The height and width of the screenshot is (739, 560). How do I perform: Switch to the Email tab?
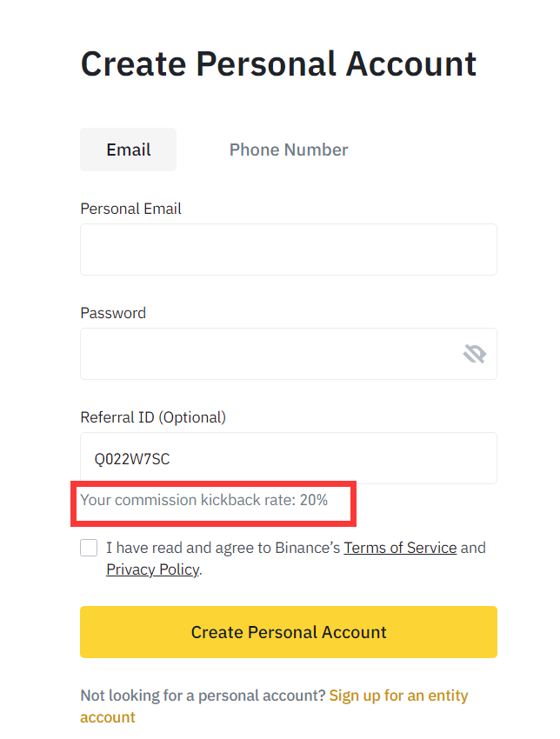tap(128, 150)
